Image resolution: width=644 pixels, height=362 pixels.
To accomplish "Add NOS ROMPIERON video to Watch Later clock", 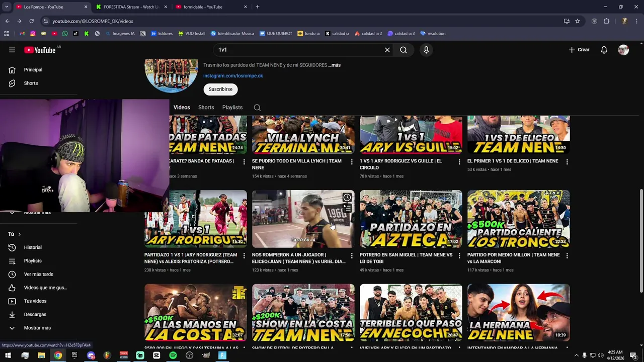I will point(347,198).
